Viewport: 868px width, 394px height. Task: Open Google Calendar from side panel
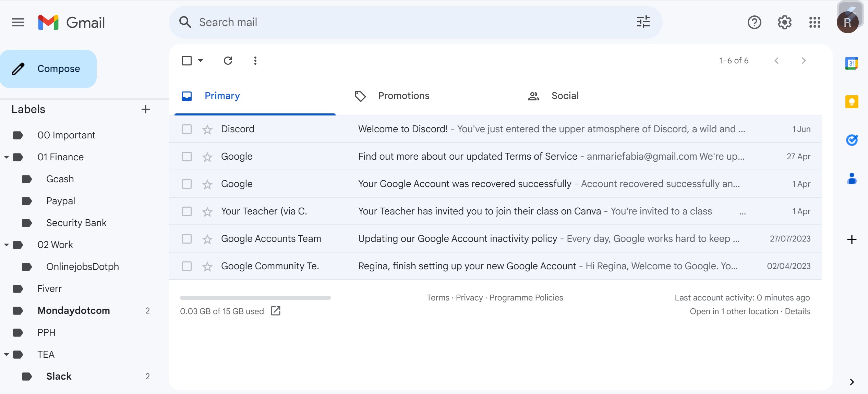pyautogui.click(x=852, y=63)
